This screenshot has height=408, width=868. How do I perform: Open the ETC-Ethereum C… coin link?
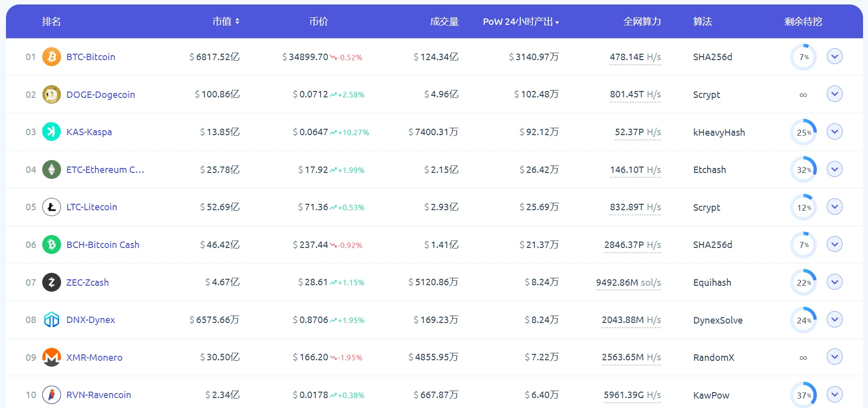tap(105, 169)
